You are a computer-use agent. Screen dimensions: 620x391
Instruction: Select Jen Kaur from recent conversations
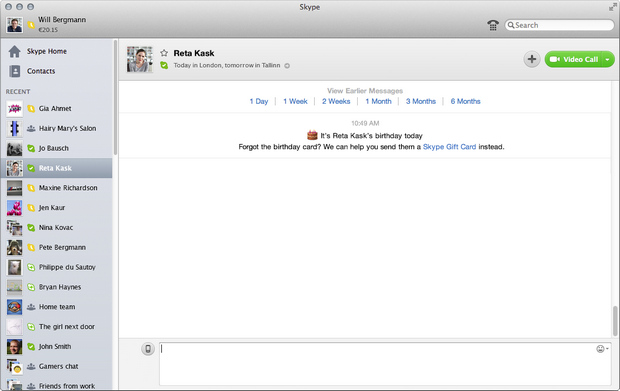click(56, 208)
